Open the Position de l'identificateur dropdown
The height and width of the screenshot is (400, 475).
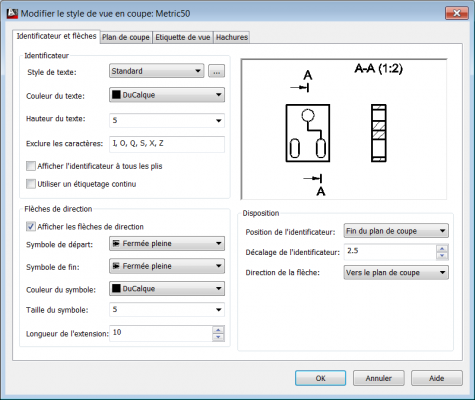pos(396,231)
